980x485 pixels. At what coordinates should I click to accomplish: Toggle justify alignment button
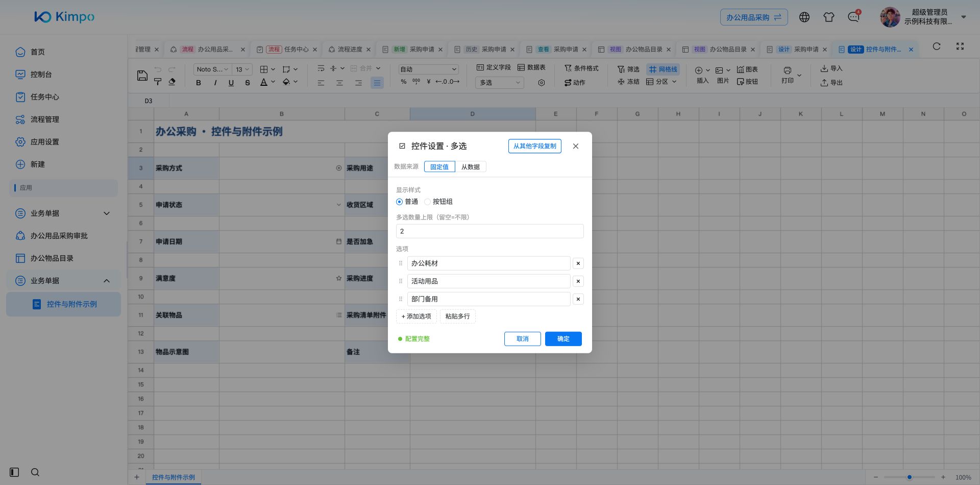377,83
